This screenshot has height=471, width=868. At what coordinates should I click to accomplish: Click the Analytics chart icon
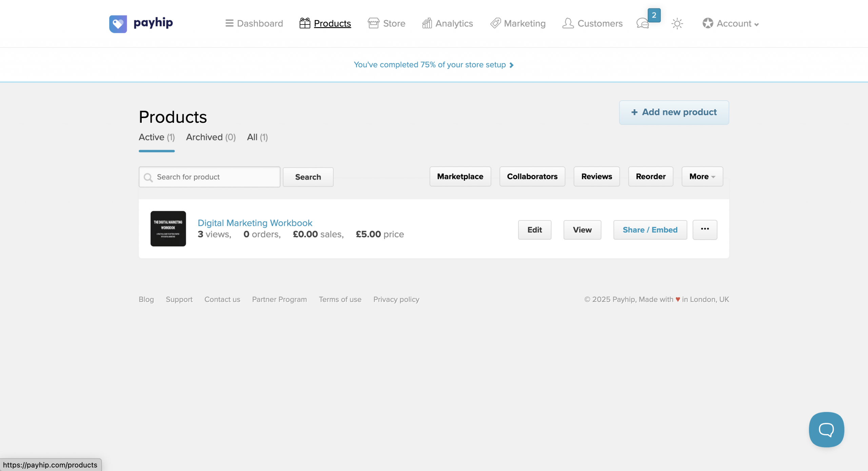427,23
